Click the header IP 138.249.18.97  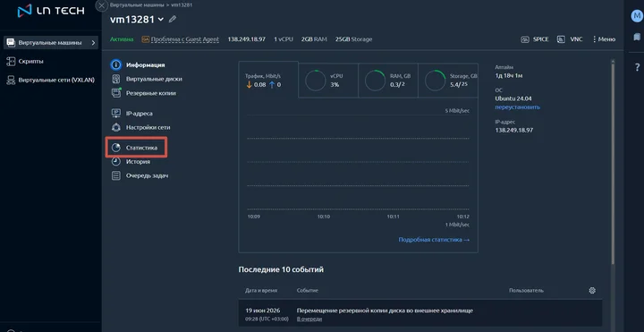pyautogui.click(x=247, y=39)
